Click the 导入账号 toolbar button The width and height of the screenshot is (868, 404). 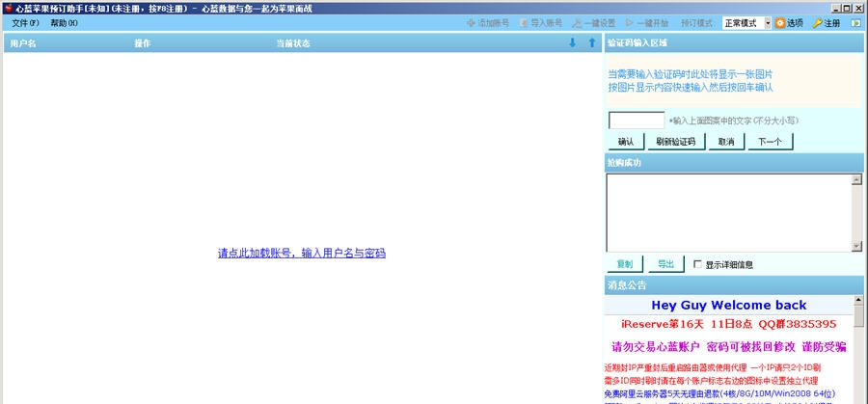[541, 23]
